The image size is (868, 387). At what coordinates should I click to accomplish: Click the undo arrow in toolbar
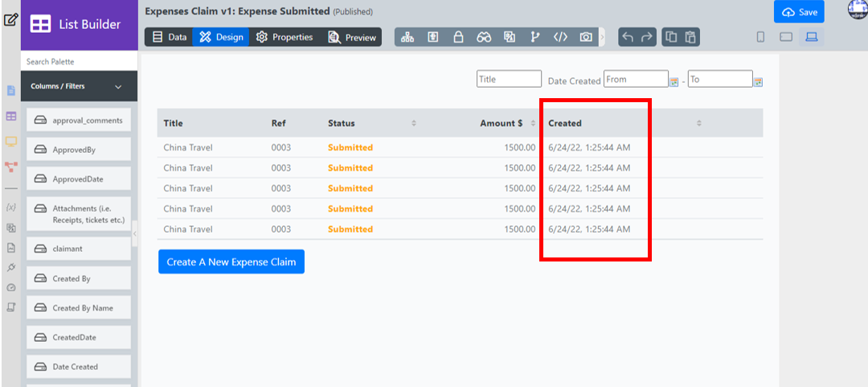pos(628,38)
